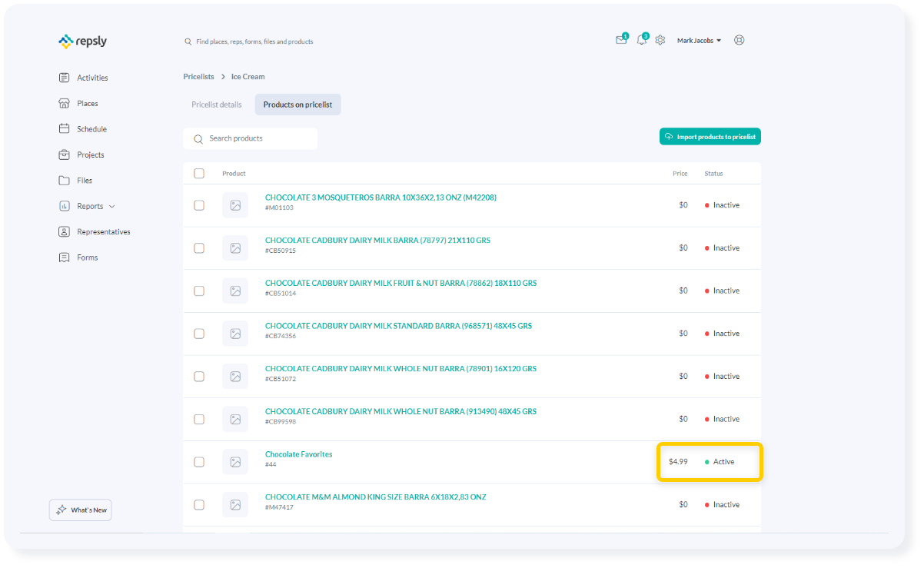
Task: Open the settings gear icon
Action: point(660,41)
